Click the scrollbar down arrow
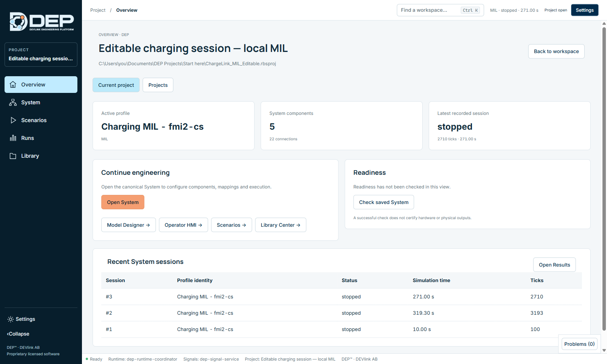The image size is (607, 364). click(x=604, y=350)
